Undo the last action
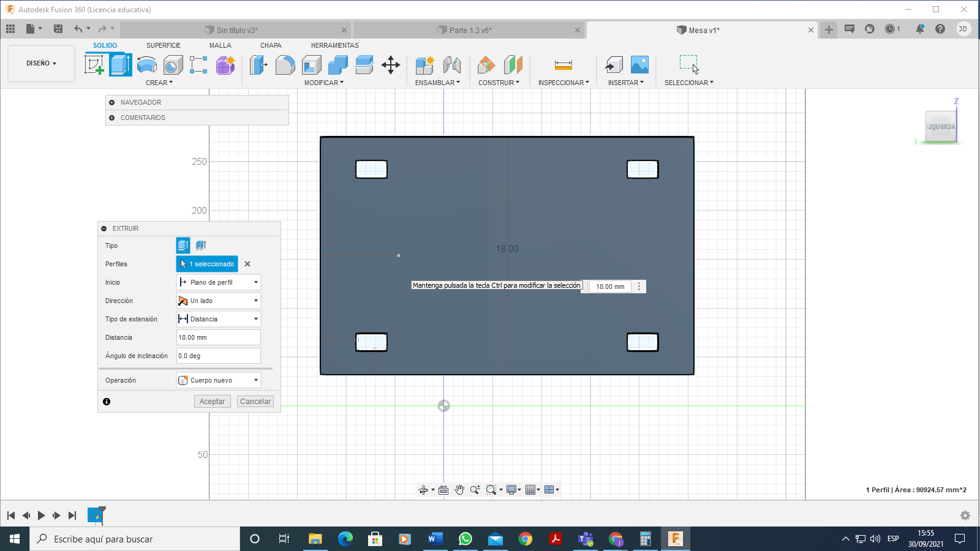 (78, 29)
